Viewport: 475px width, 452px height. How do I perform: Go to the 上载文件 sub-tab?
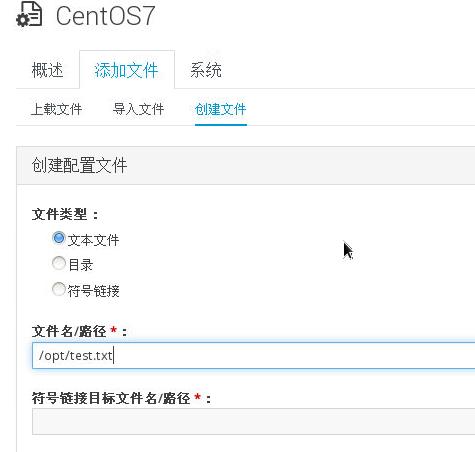[x=56, y=109]
